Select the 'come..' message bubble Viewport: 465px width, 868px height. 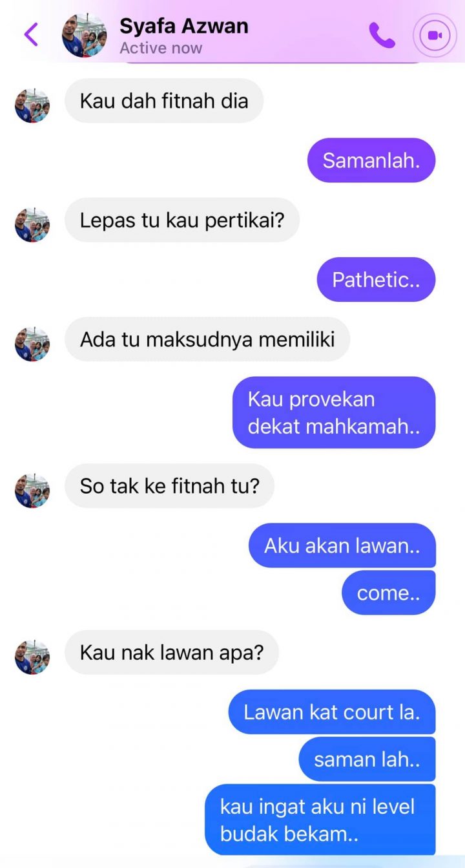(389, 593)
